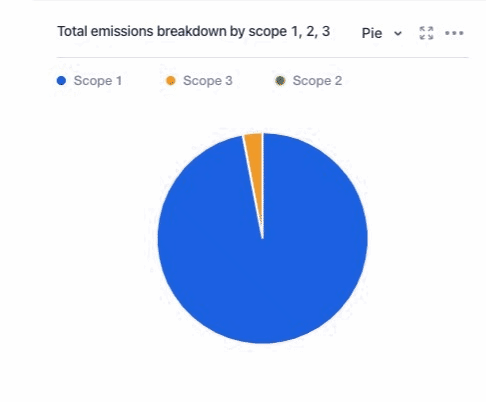Click the Scope 2 legend label text
The width and height of the screenshot is (486, 402).
pyautogui.click(x=317, y=81)
